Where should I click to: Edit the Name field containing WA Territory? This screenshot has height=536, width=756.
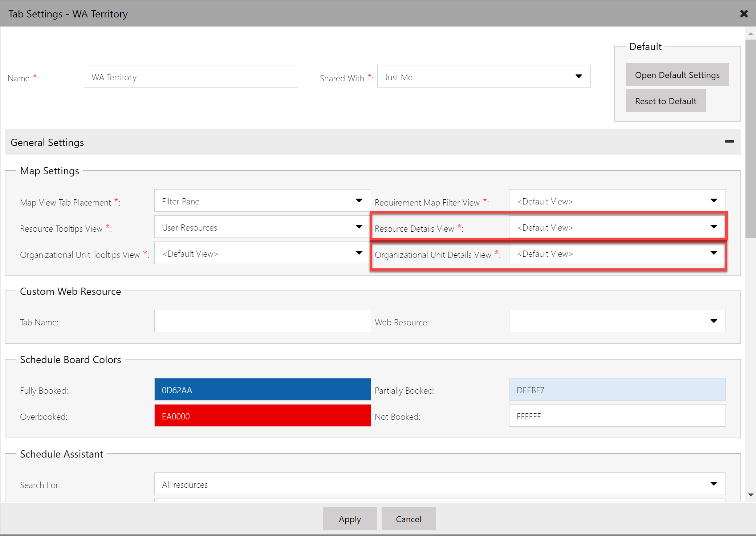tap(190, 77)
